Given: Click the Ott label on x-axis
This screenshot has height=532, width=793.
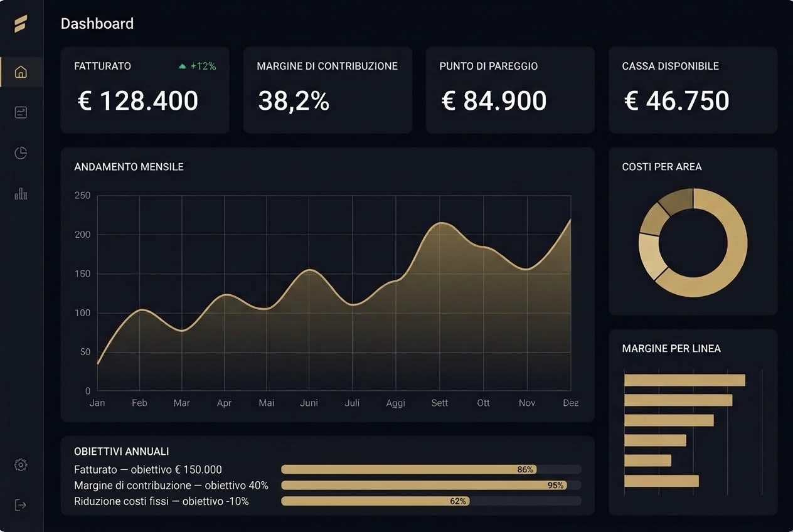Looking at the screenshot, I should [483, 403].
